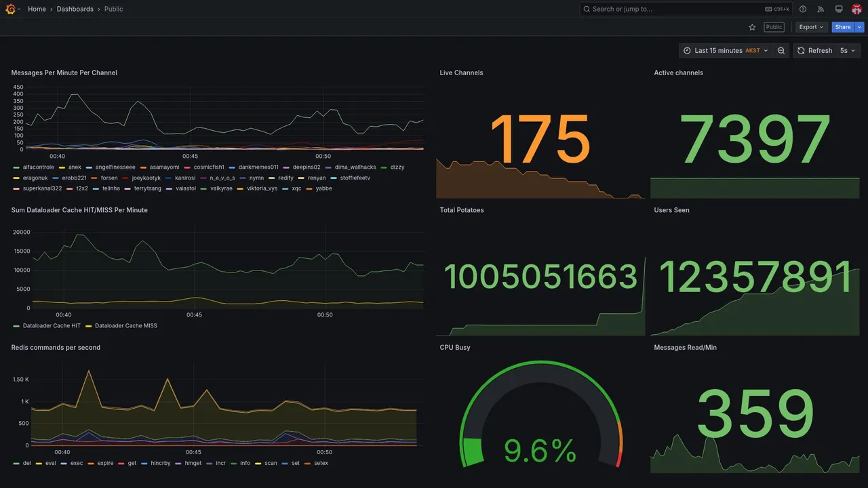The image size is (868, 488).
Task: Zoom out time range with magnifier icon
Action: (x=781, y=51)
